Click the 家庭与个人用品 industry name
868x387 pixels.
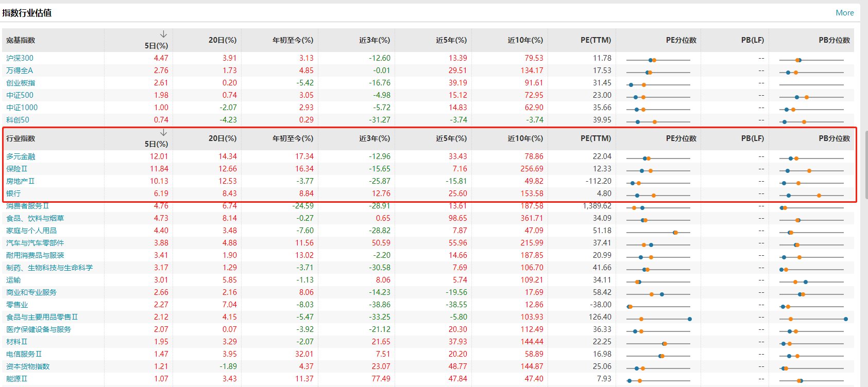point(31,231)
